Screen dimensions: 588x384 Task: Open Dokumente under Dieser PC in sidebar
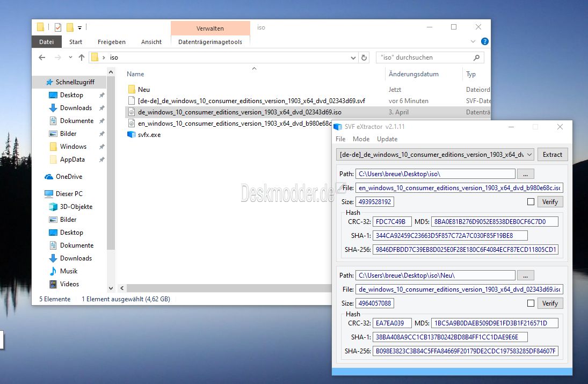(77, 245)
